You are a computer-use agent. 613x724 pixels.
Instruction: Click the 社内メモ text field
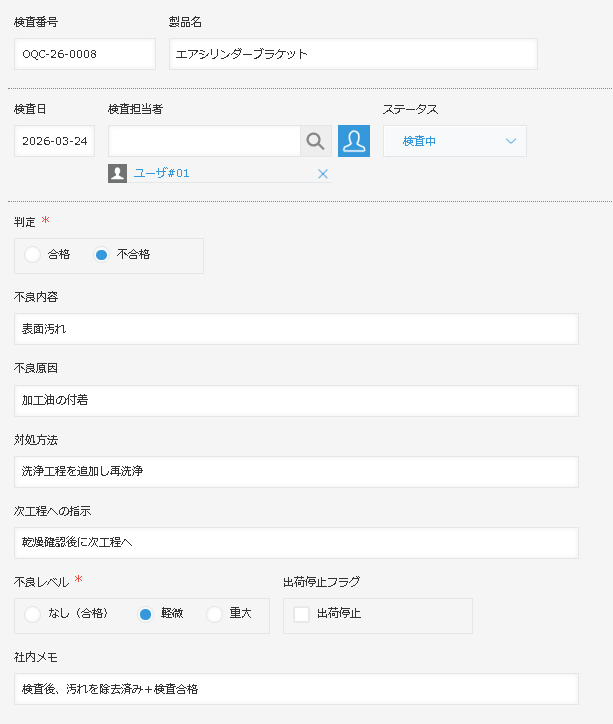(296, 689)
